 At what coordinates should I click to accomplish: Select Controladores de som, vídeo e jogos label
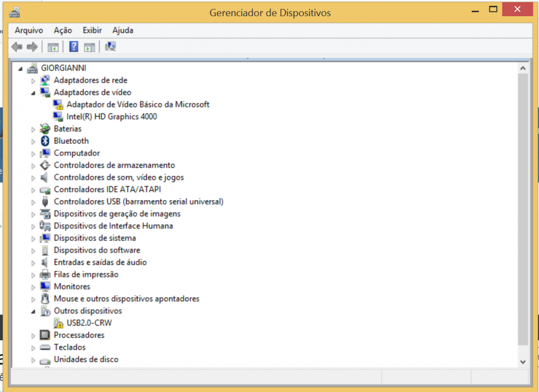pyautogui.click(x=119, y=177)
